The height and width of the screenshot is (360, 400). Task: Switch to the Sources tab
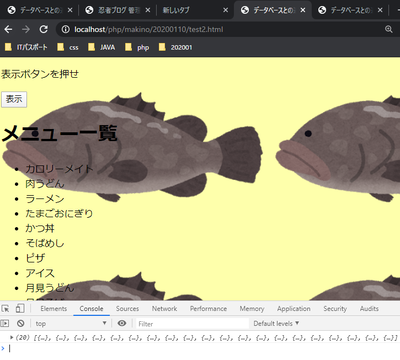(127, 309)
